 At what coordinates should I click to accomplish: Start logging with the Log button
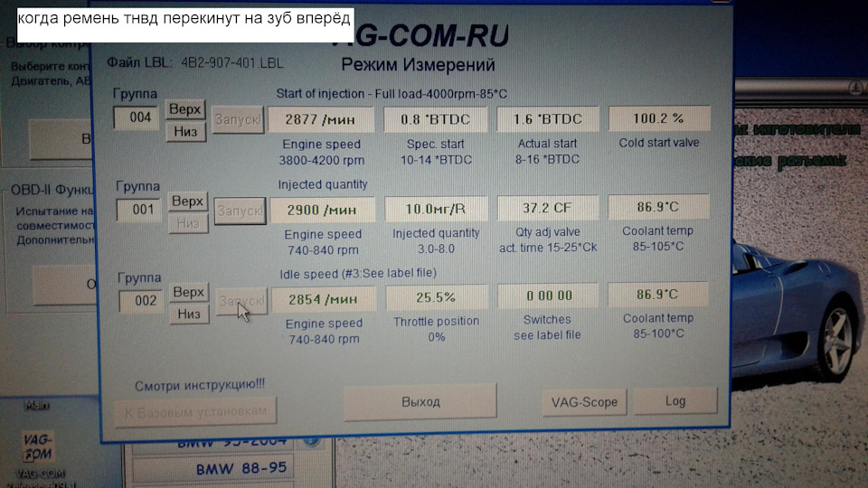(x=674, y=401)
